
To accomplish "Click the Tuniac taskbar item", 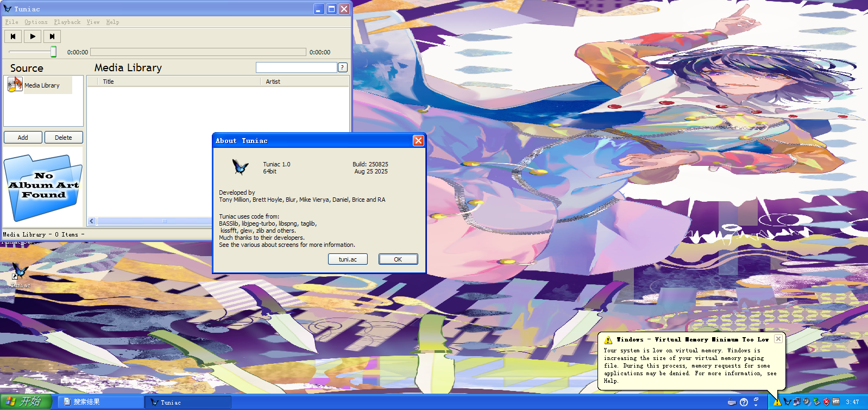I will (188, 402).
